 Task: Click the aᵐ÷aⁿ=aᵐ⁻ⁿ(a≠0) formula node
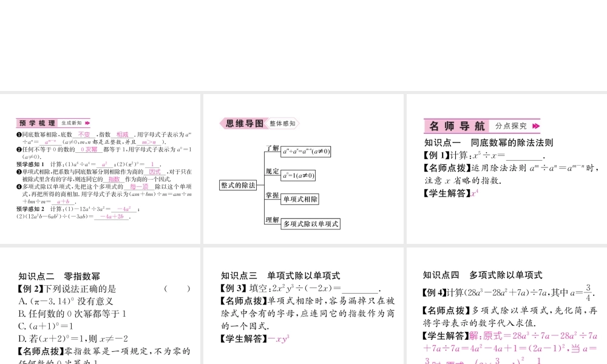point(306,151)
